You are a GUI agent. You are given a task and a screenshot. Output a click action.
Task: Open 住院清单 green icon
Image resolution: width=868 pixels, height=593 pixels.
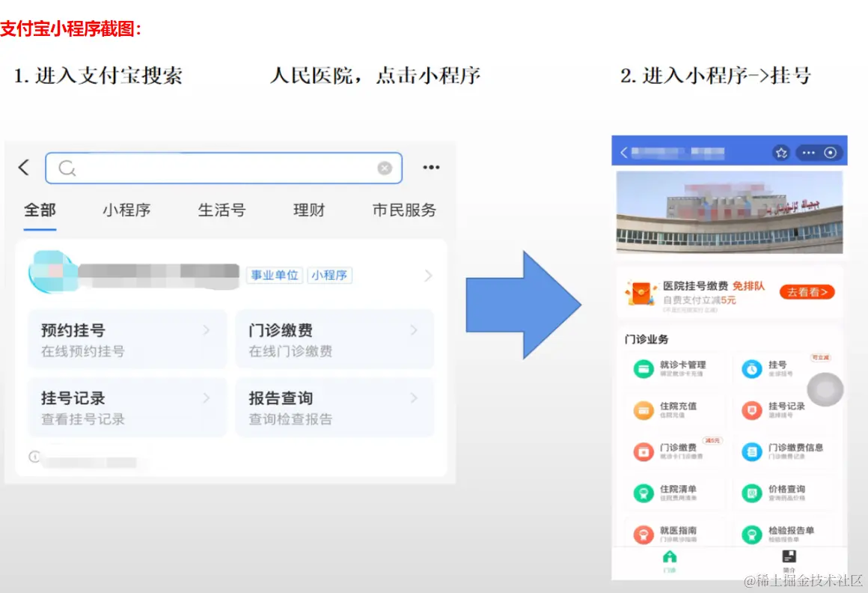click(x=644, y=493)
